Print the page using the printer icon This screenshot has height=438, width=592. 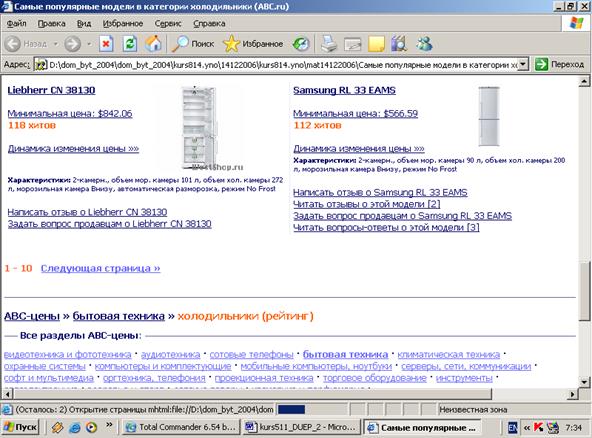329,44
